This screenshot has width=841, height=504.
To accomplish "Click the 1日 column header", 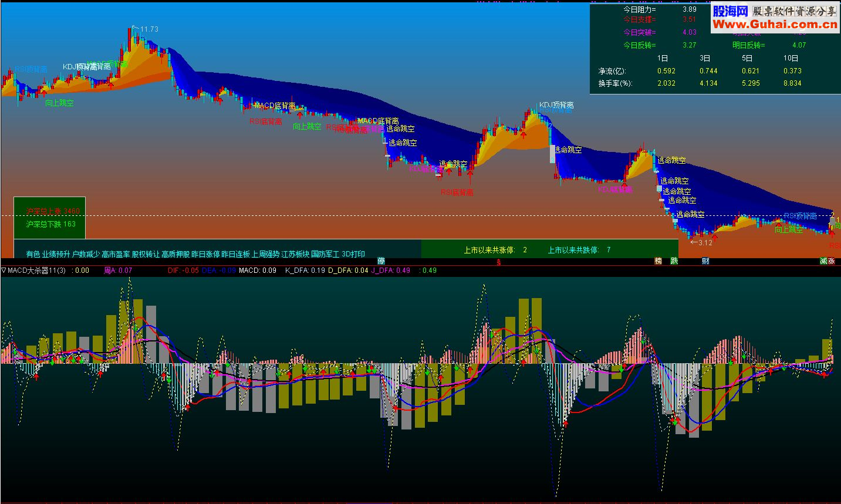I will tap(663, 58).
